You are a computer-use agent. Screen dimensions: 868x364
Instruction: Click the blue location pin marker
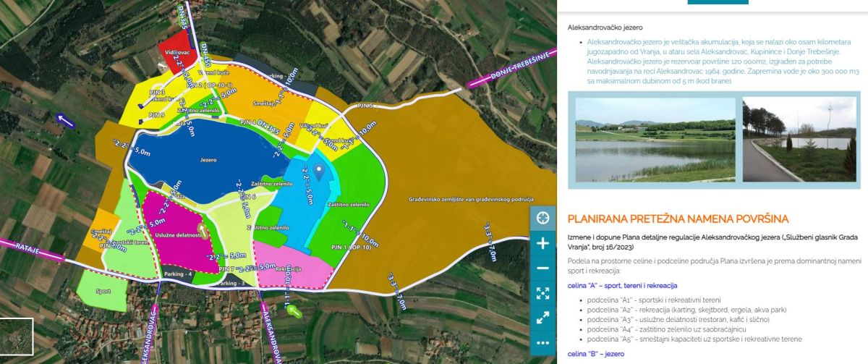(319, 170)
